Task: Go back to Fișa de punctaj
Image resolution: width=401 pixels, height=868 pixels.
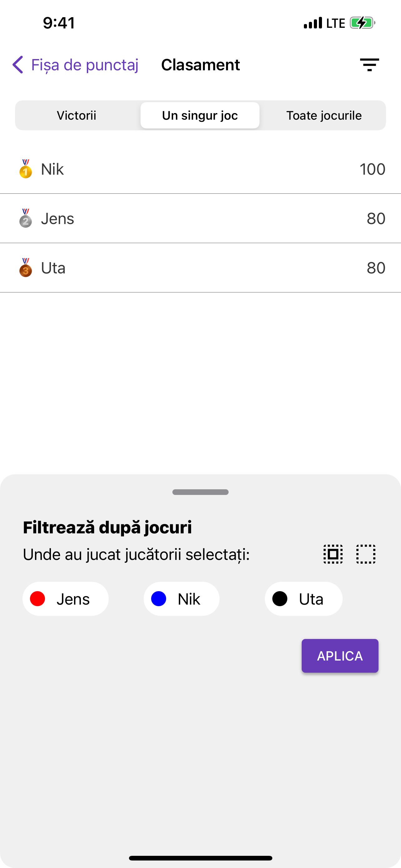Action: pos(75,65)
